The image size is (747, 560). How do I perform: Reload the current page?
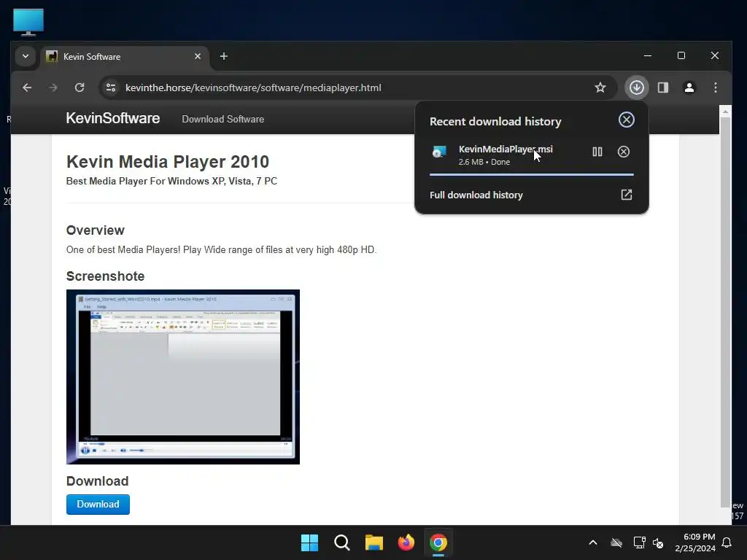[80, 87]
